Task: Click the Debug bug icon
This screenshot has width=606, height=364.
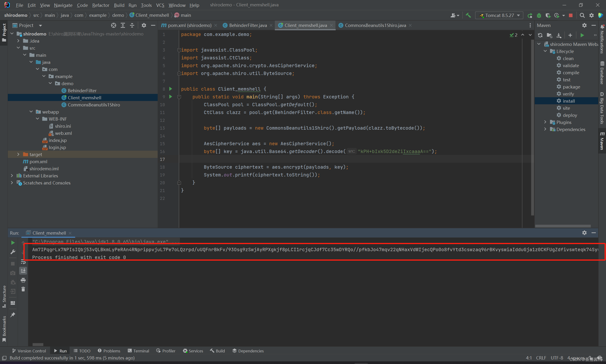Action: coord(539,15)
